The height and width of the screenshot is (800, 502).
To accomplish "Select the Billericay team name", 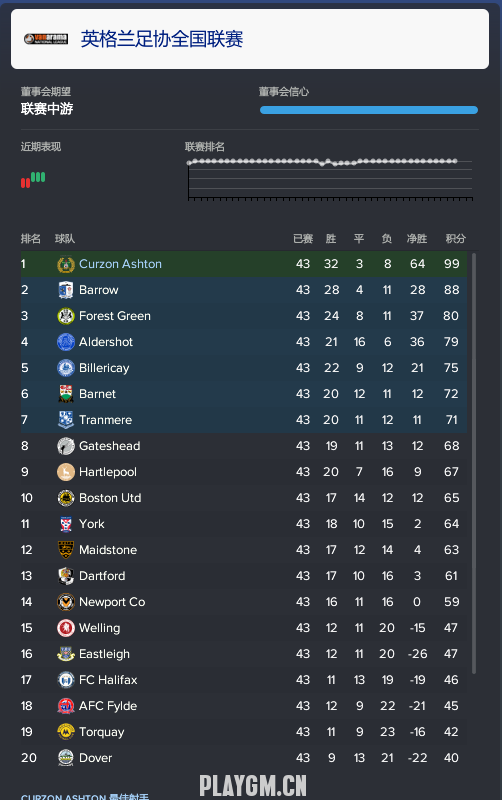I will [104, 368].
